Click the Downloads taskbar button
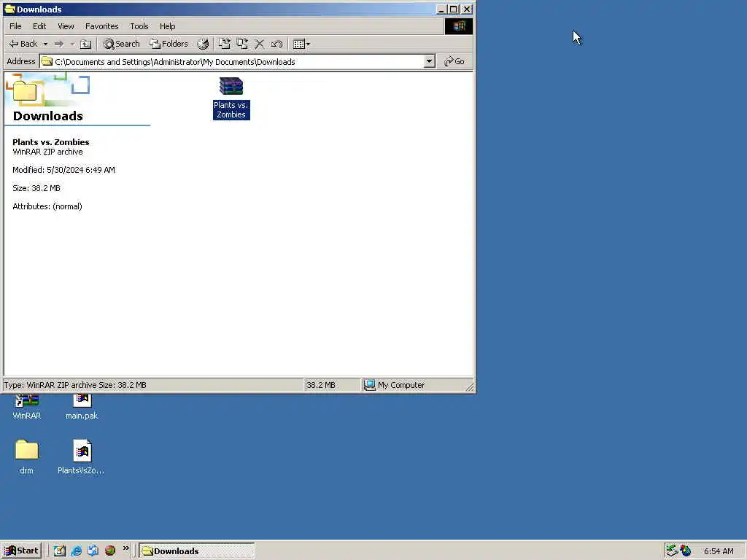The image size is (747, 560). pos(197,551)
